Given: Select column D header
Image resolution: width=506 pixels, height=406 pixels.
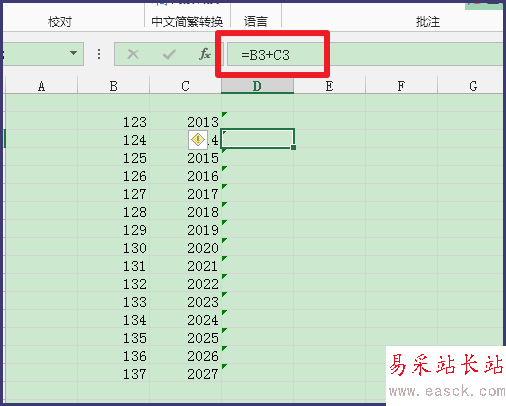Looking at the screenshot, I should tap(257, 86).
